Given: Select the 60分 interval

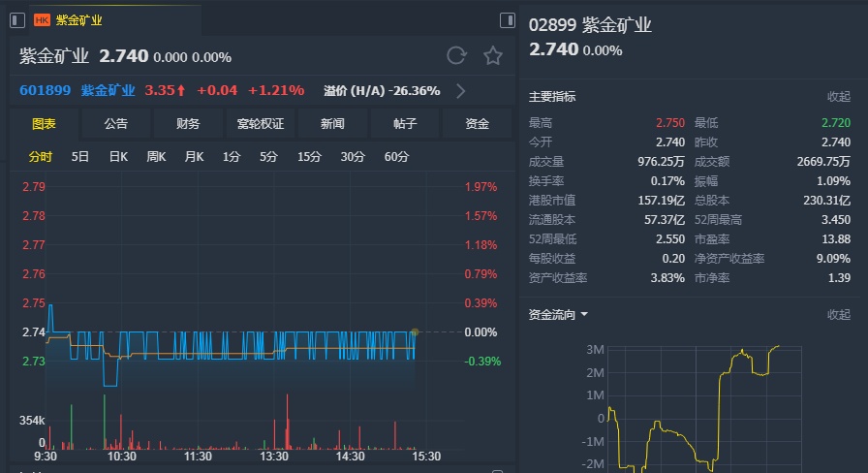Looking at the screenshot, I should (x=396, y=157).
